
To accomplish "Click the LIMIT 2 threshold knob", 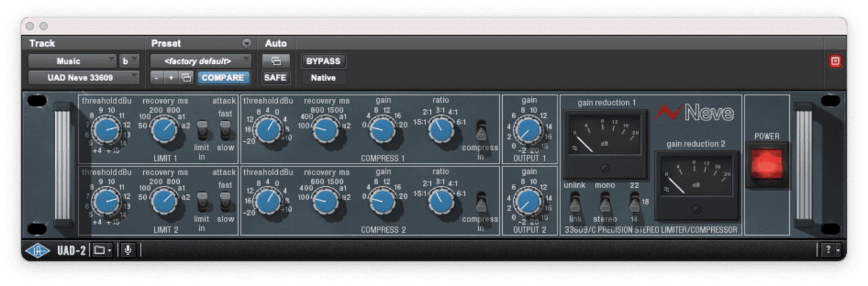I will [106, 202].
